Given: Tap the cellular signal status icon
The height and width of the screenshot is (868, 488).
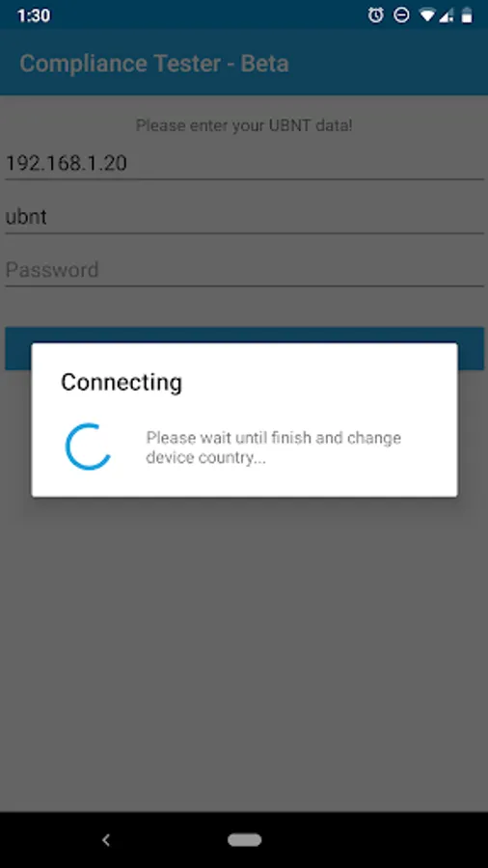Looking at the screenshot, I should click(x=446, y=16).
